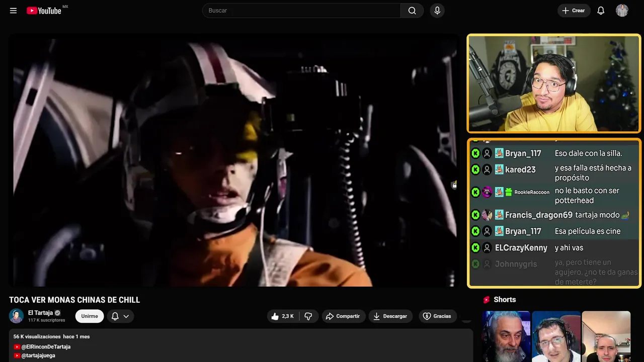Click the Shorts logo icon
Image resolution: width=644 pixels, height=362 pixels.
tap(487, 300)
